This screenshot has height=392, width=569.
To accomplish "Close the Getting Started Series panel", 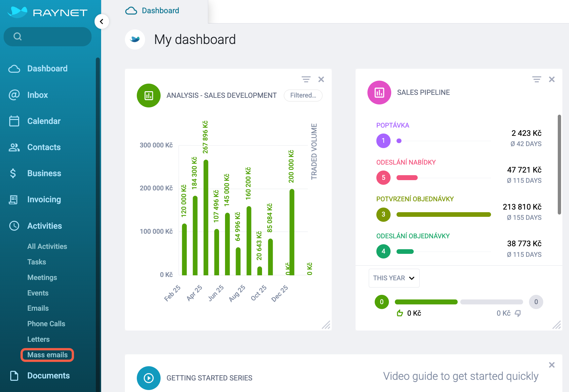I will (552, 365).
